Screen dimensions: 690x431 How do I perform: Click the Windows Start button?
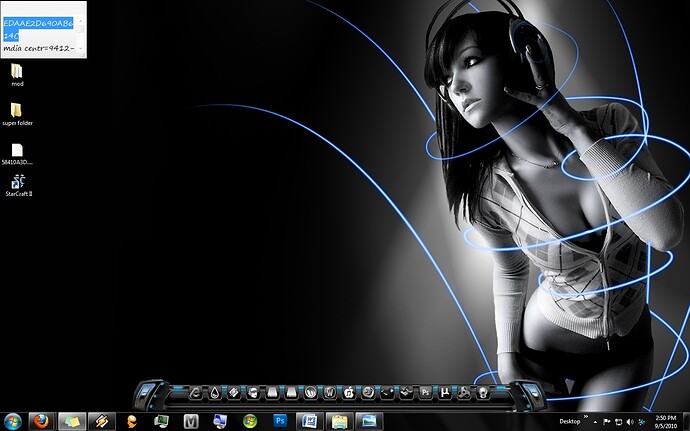(x=13, y=421)
